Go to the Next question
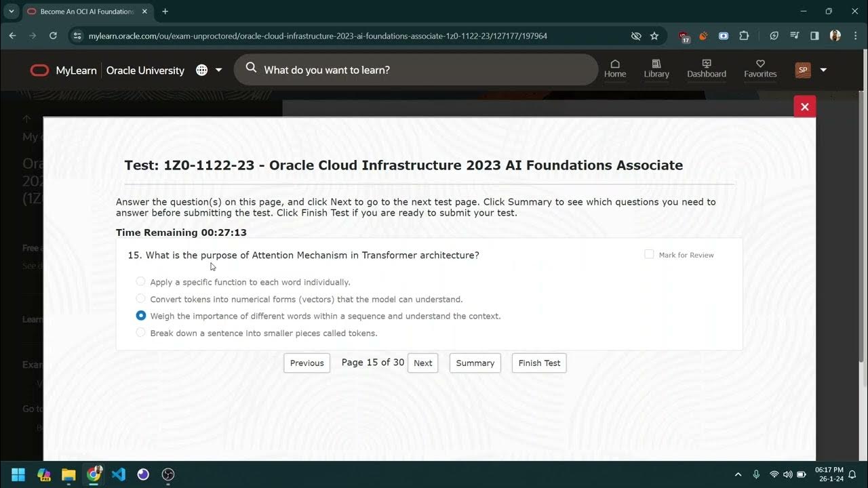 pyautogui.click(x=422, y=363)
